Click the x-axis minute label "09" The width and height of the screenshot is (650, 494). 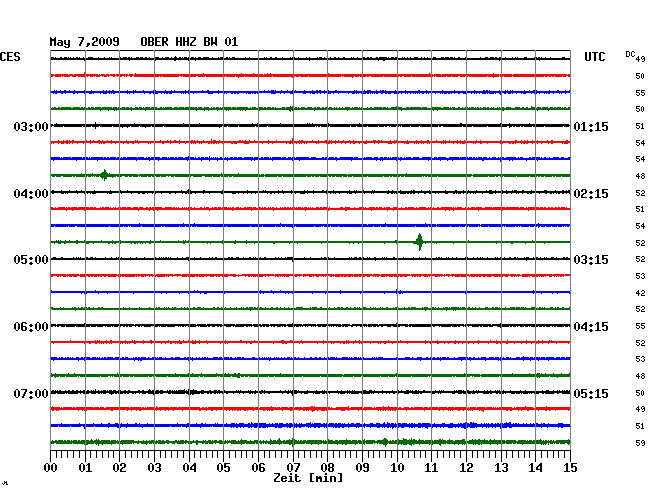[362, 467]
